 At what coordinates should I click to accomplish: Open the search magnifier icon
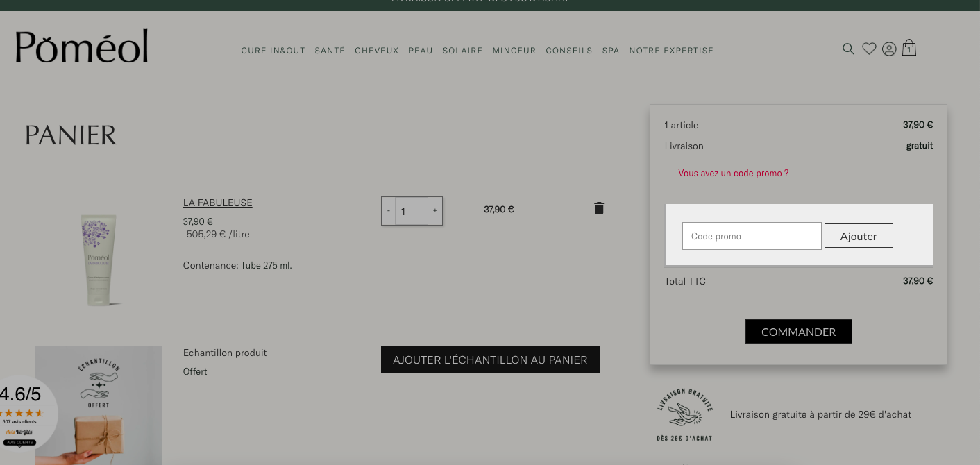(848, 49)
